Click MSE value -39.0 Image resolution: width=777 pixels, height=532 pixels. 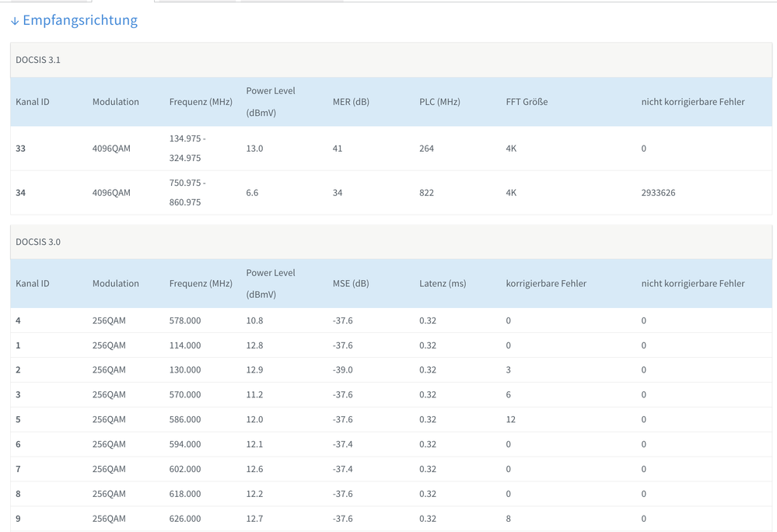tap(342, 370)
